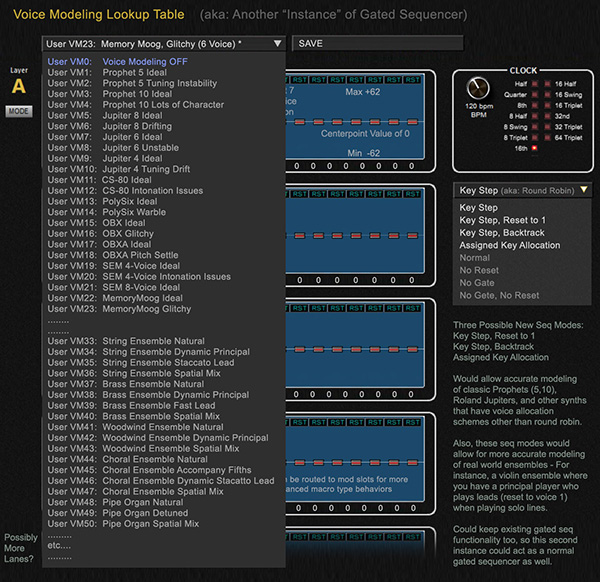The width and height of the screenshot is (600, 582).
Task: Toggle the 16 Triplet clock LED
Action: [548, 105]
